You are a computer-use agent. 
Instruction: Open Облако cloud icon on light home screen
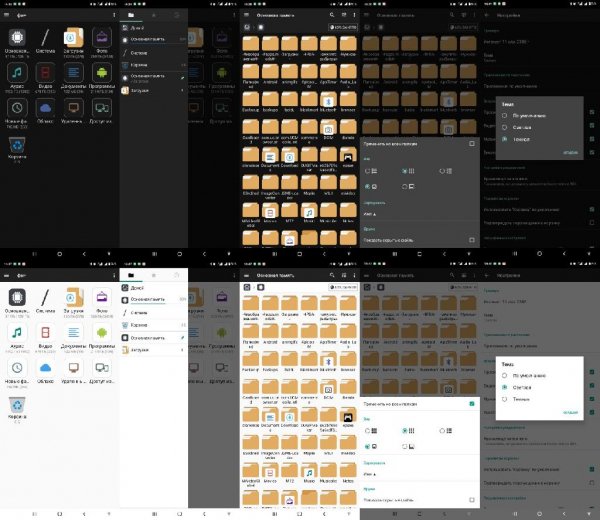45,368
